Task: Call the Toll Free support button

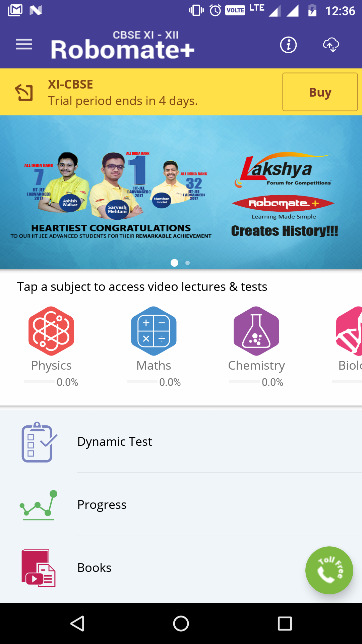Action: [329, 570]
